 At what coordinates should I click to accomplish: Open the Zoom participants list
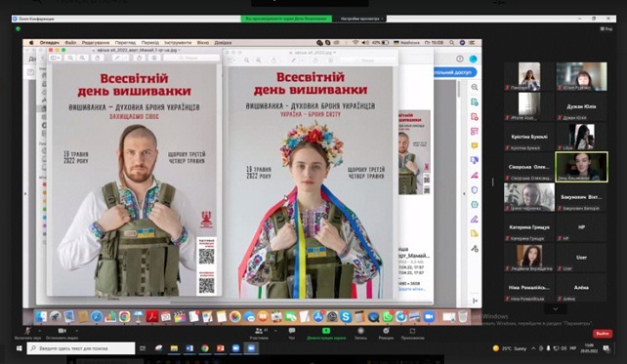259,333
